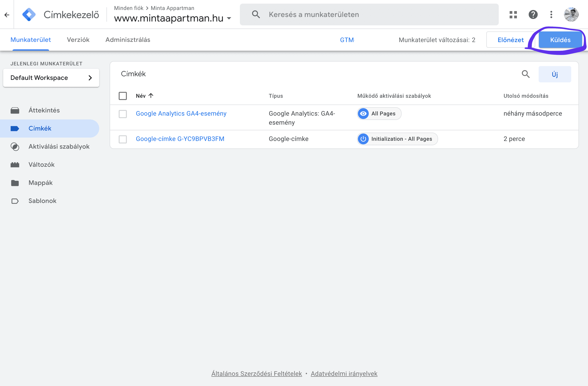Viewport: 588px width, 386px height.
Task: Open the three-dot more options menu
Action: pyautogui.click(x=551, y=14)
